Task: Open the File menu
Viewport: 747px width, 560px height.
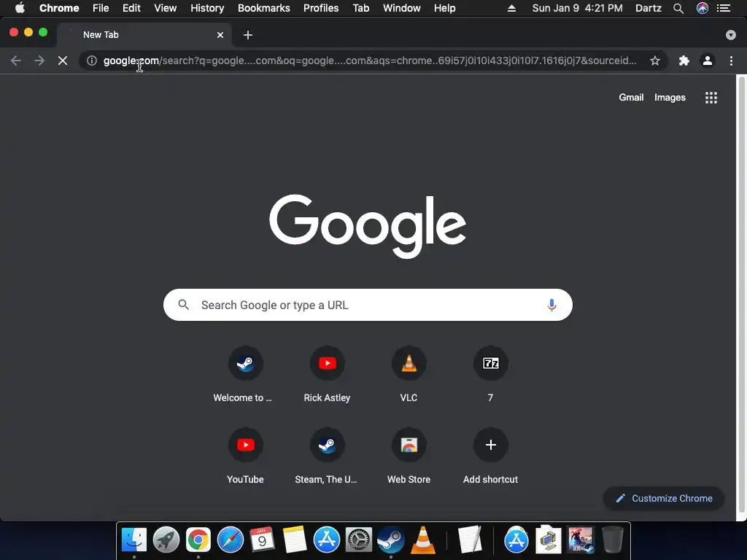Action: pos(101,8)
